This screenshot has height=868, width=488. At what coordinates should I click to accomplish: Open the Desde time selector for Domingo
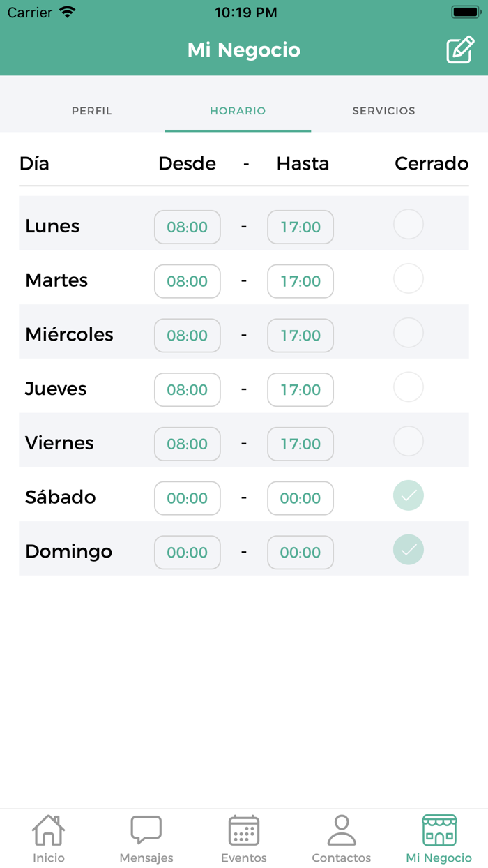click(187, 552)
